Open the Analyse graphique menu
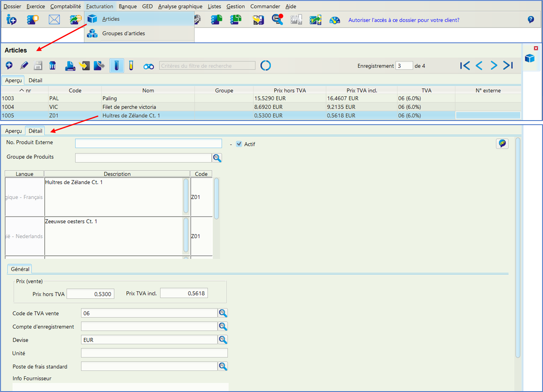This screenshot has width=543, height=392. (180, 6)
